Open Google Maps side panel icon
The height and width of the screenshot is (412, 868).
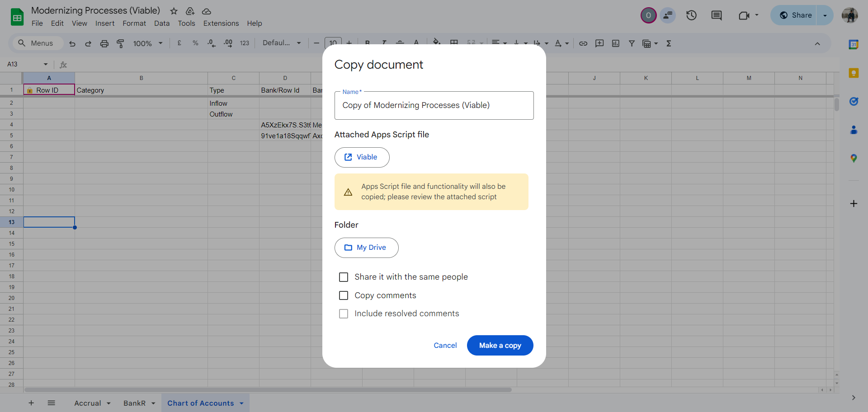[x=854, y=158]
